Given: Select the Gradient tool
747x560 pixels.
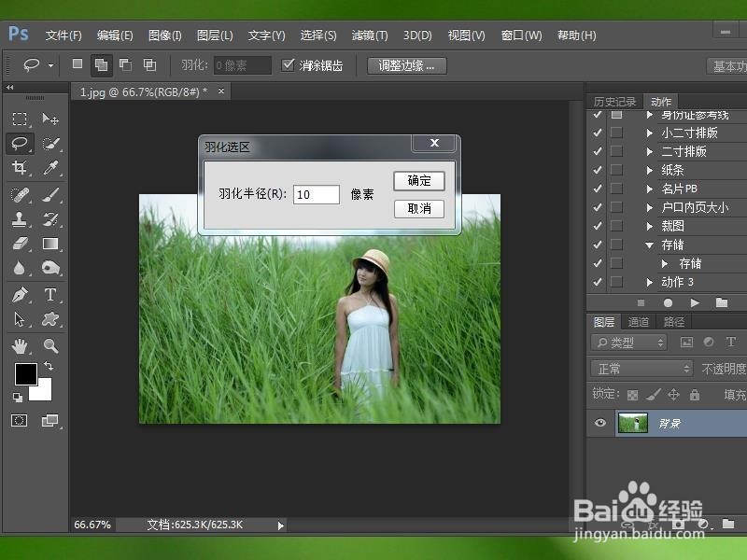Looking at the screenshot, I should [x=50, y=244].
